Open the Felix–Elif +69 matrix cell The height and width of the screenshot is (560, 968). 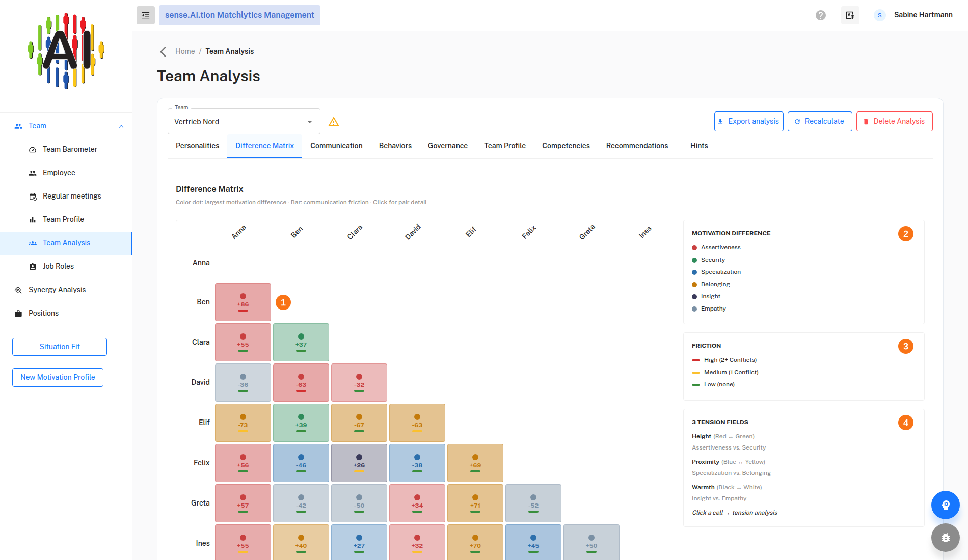point(475,463)
